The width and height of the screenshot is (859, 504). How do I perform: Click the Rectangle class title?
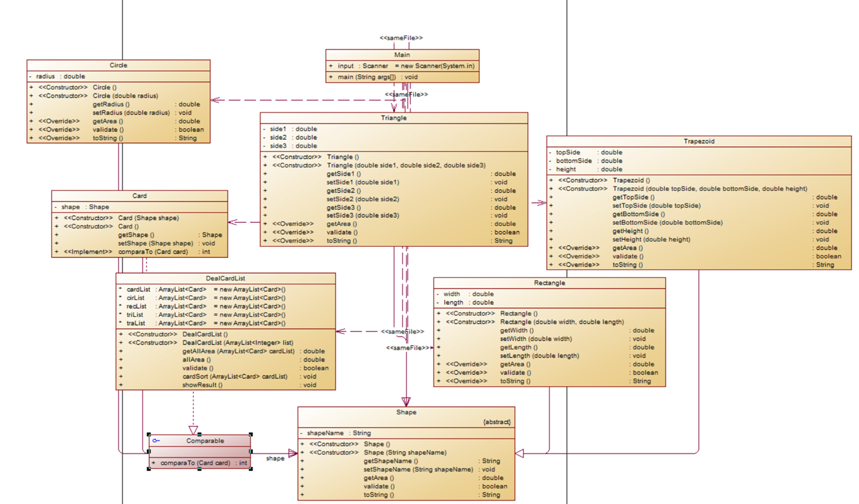[550, 283]
